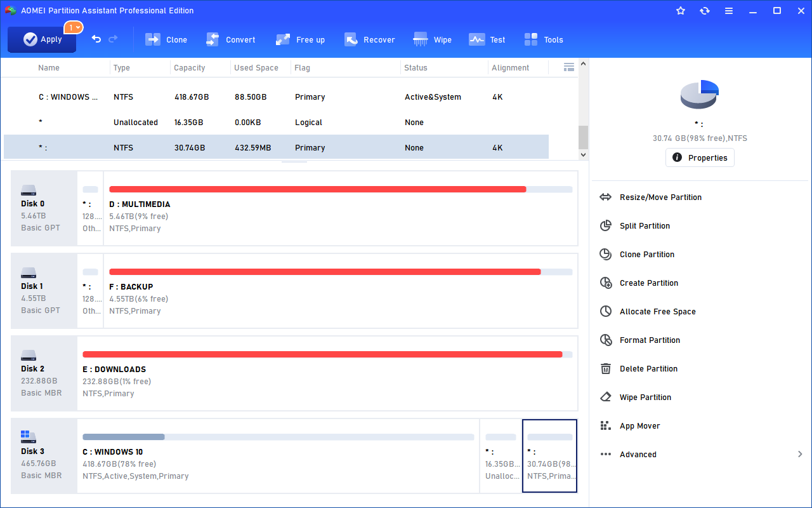The height and width of the screenshot is (508, 812).
Task: Click the Delete Partition trash icon
Action: pyautogui.click(x=606, y=369)
